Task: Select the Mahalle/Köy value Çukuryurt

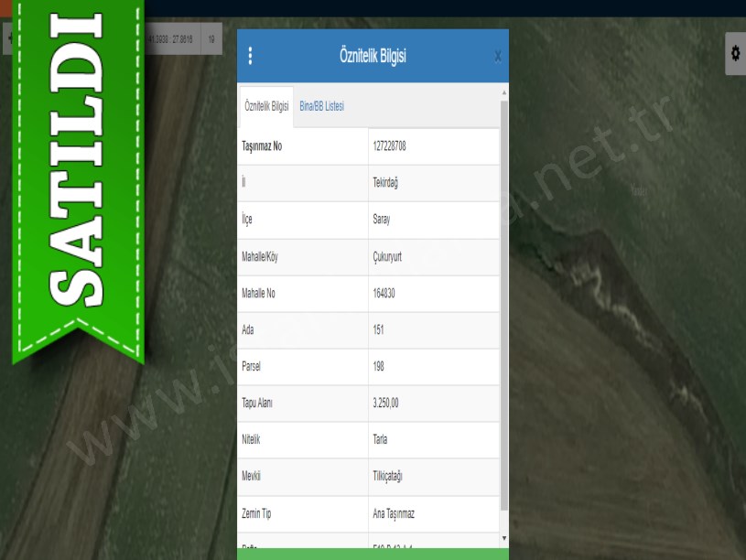Action: tap(387, 257)
